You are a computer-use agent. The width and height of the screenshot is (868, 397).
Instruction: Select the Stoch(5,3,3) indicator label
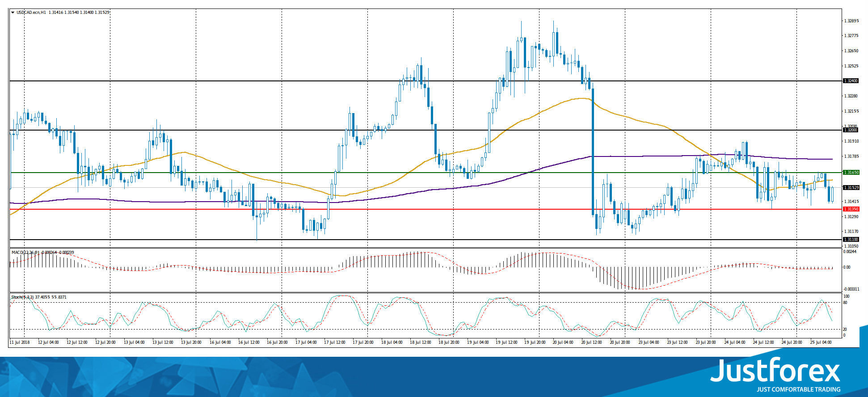pyautogui.click(x=23, y=297)
